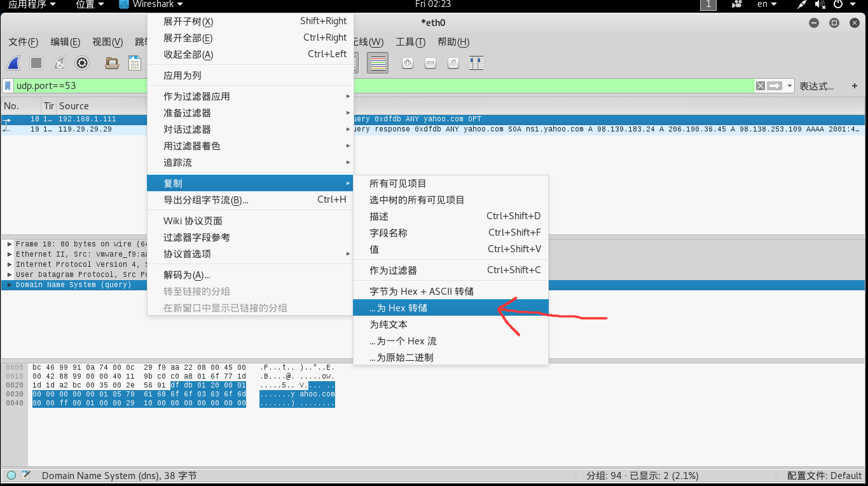Select …为 Hex 转储 in the submenu

(x=450, y=308)
